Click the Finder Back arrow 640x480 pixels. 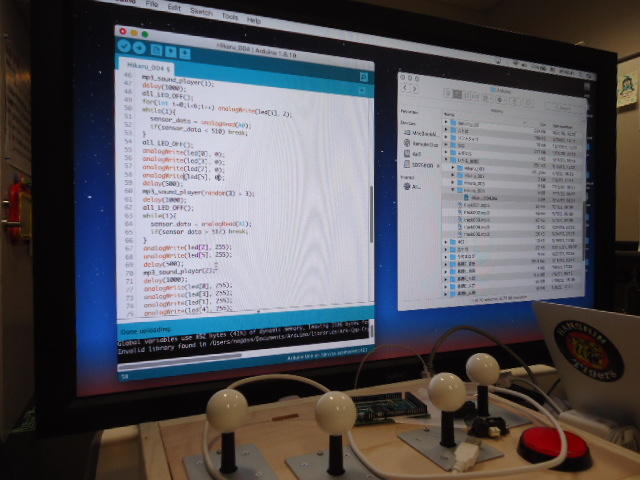[x=405, y=87]
